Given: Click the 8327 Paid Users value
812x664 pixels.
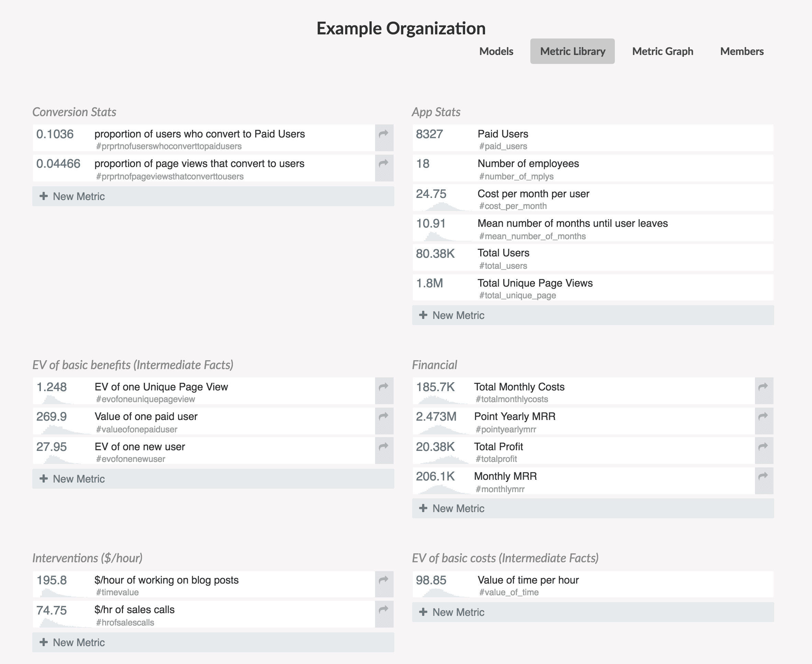Looking at the screenshot, I should [x=429, y=134].
